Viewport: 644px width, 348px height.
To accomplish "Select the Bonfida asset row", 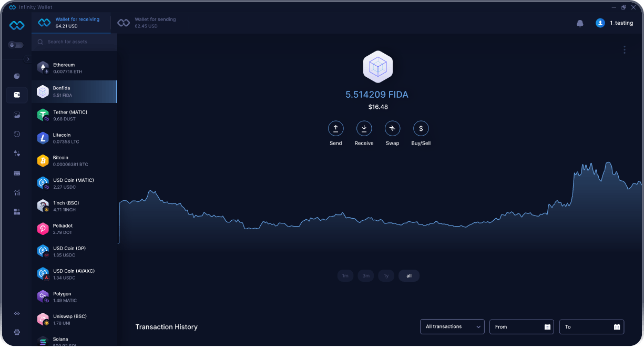I will coord(74,91).
